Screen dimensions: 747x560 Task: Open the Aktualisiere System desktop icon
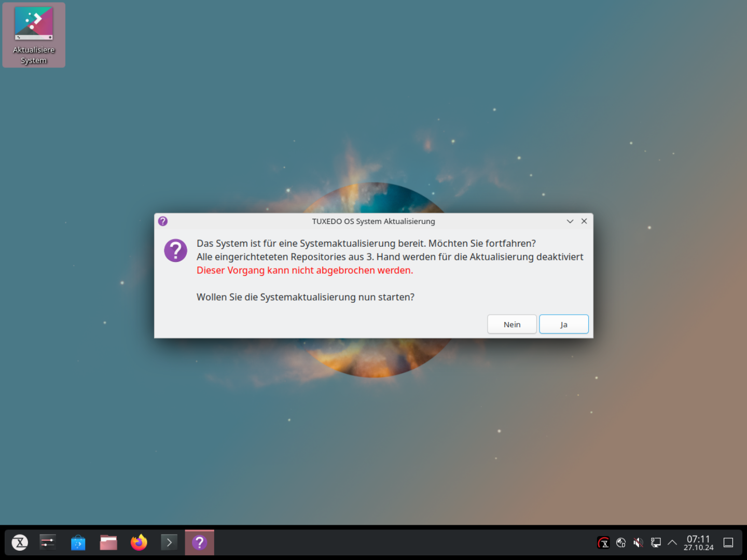click(34, 35)
